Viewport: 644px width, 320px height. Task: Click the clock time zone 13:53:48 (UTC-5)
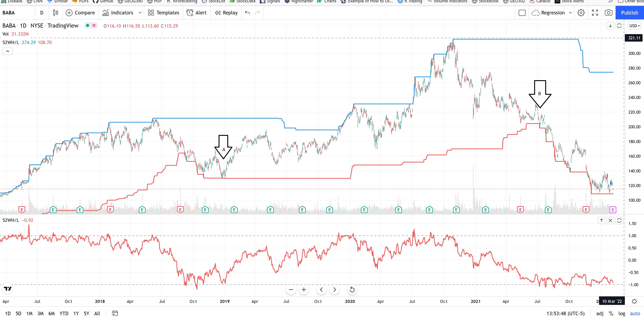(x=565, y=313)
